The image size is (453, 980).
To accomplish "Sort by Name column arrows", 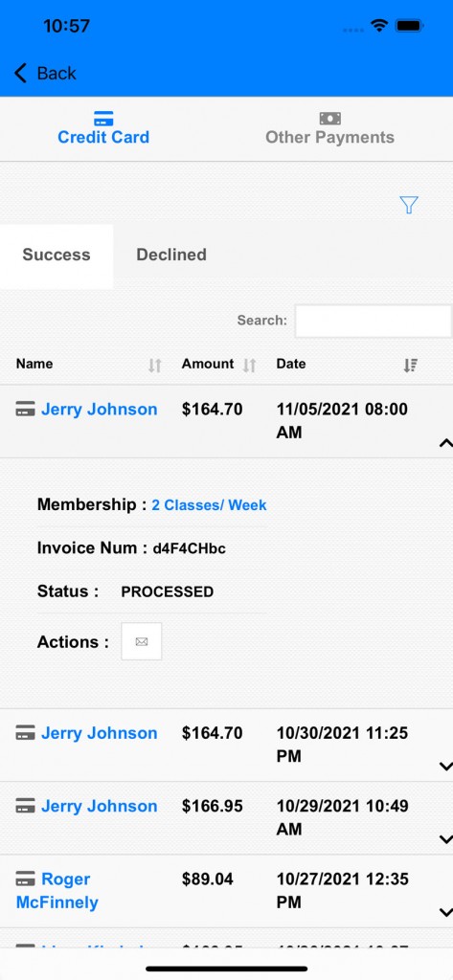I will pos(154,366).
